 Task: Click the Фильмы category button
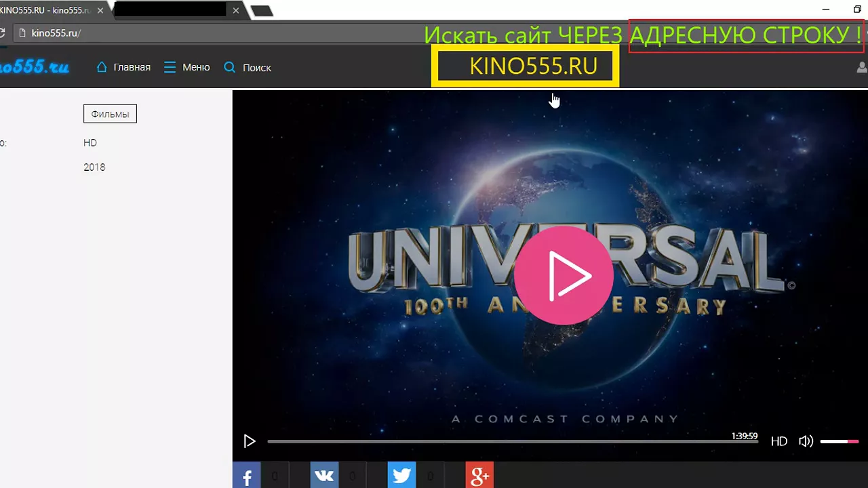click(x=110, y=114)
